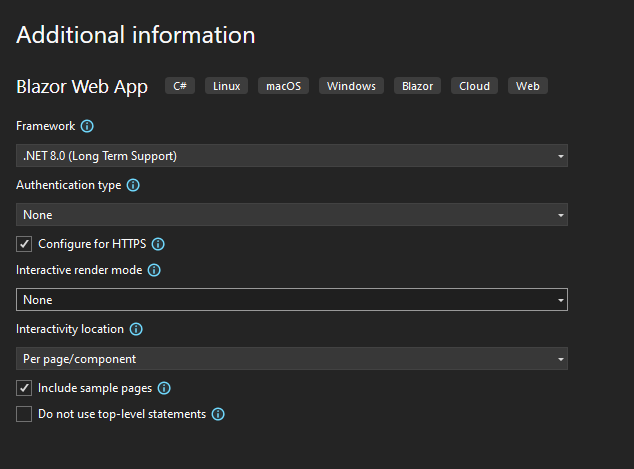The width and height of the screenshot is (634, 469).
Task: Click the Windows tag
Action: [x=351, y=86]
